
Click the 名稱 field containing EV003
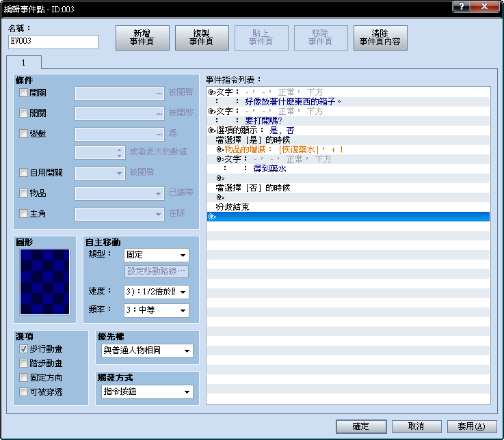(53, 42)
